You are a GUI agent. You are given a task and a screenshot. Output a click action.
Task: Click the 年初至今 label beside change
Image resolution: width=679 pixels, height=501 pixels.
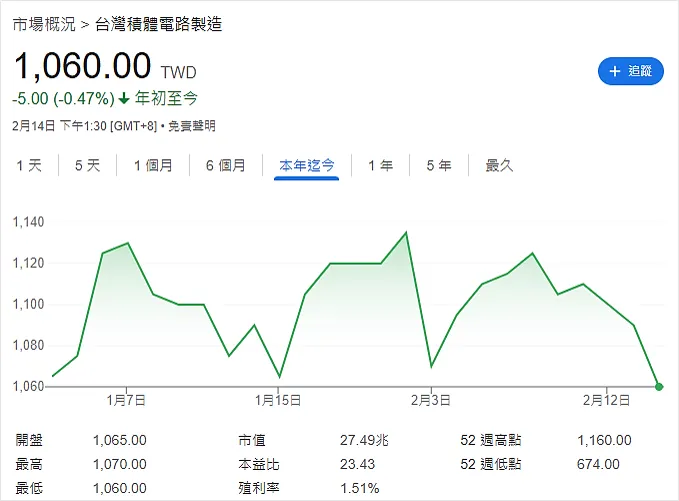click(166, 98)
